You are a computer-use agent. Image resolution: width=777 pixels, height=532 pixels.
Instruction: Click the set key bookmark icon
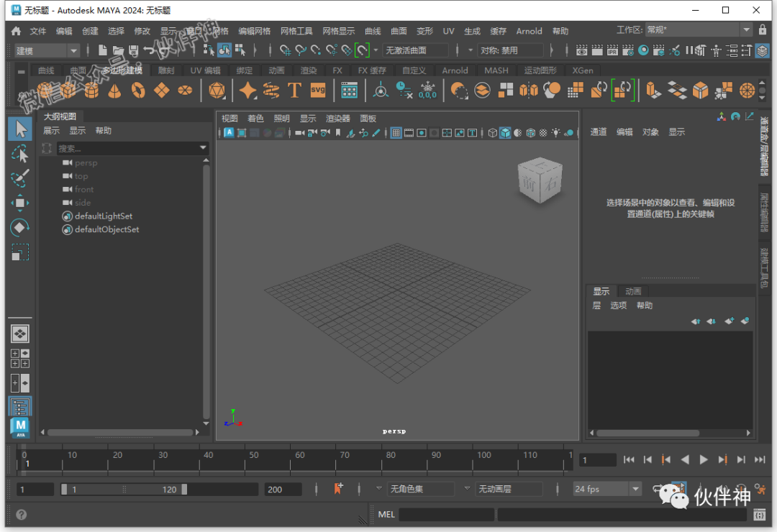tap(338, 489)
